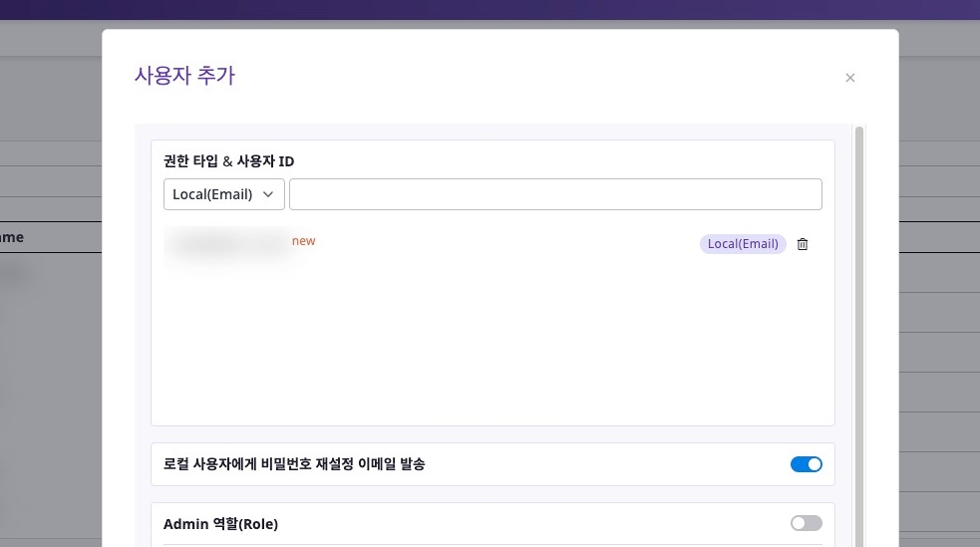Screen dimensions: 980x547
Task: Click the 권한 타입 & 사용자 ID heading
Action: (228, 161)
